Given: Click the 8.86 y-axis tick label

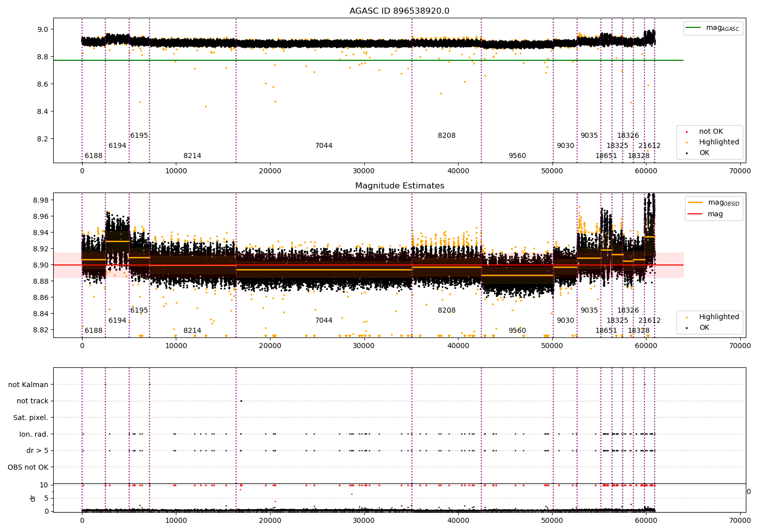Looking at the screenshot, I should pos(41,297).
